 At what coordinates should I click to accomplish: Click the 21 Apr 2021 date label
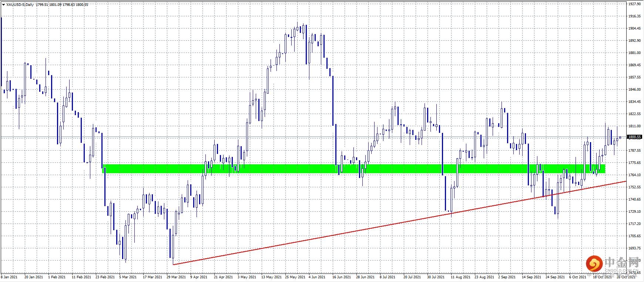[224, 277]
